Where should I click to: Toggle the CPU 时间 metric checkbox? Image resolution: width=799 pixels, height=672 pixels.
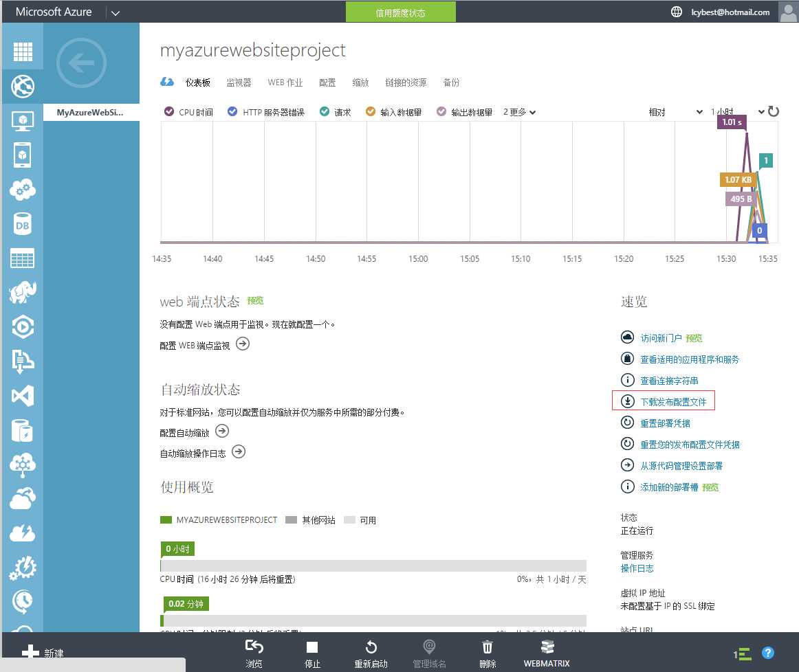pyautogui.click(x=169, y=111)
